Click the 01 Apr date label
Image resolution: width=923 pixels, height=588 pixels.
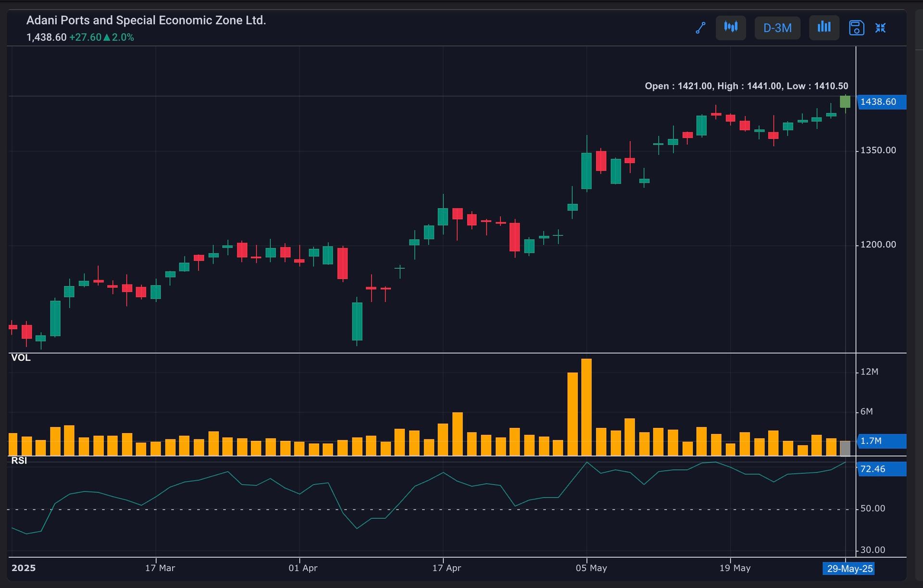coord(303,568)
